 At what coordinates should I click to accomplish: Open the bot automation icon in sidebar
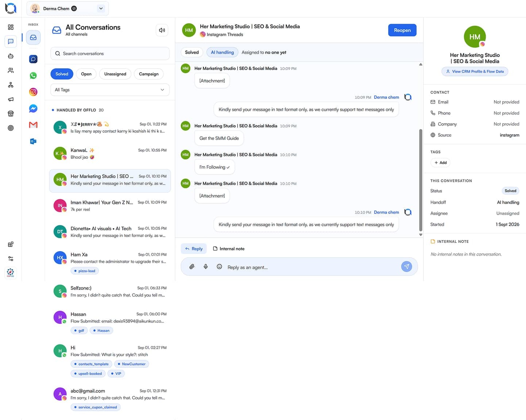tap(11, 56)
